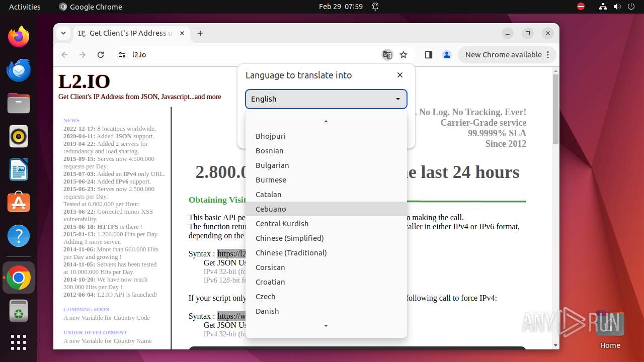This screenshot has width=644, height=362.
Task: Select Danish from the language list
Action: (326, 311)
